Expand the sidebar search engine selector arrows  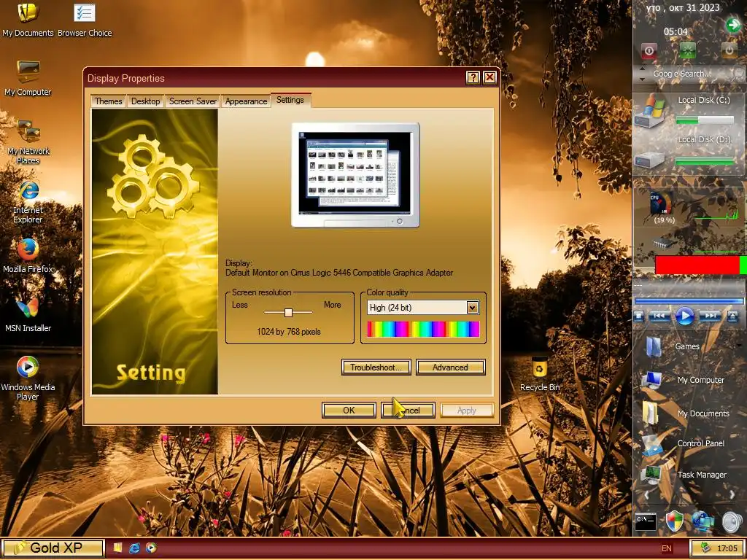coord(642,74)
